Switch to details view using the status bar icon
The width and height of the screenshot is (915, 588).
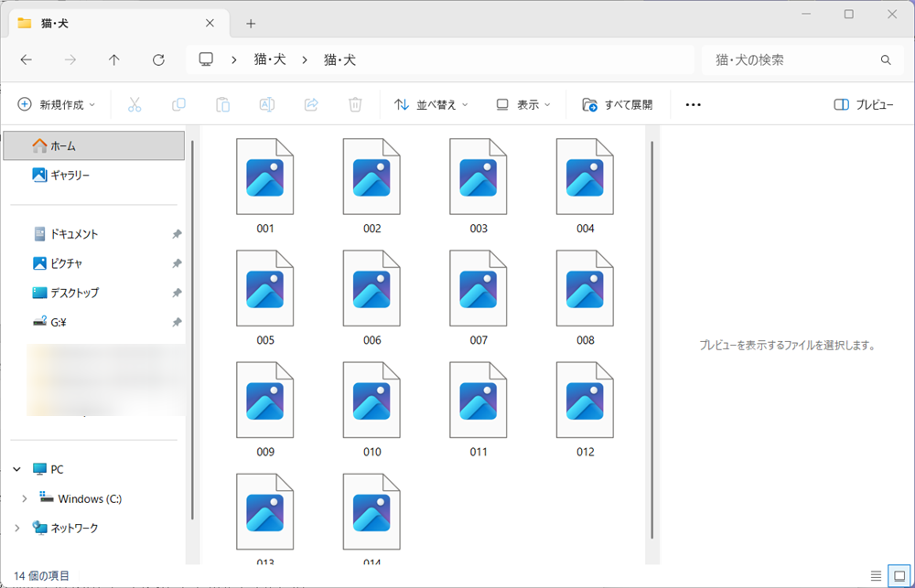(x=876, y=573)
